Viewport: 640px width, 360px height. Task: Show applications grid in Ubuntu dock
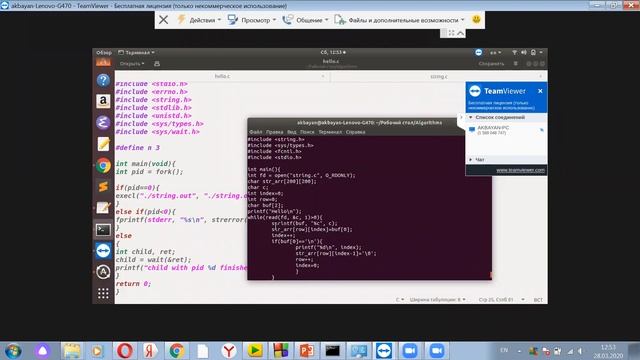pyautogui.click(x=103, y=293)
